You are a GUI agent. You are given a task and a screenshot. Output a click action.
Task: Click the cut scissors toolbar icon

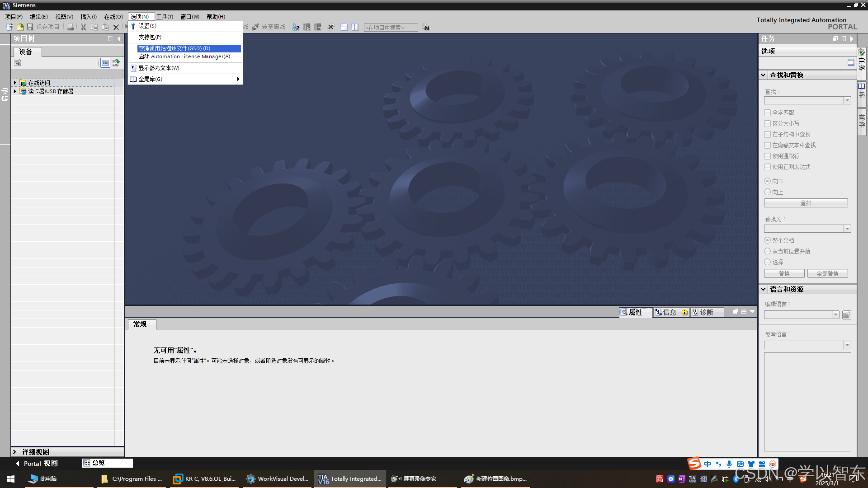pos(83,27)
